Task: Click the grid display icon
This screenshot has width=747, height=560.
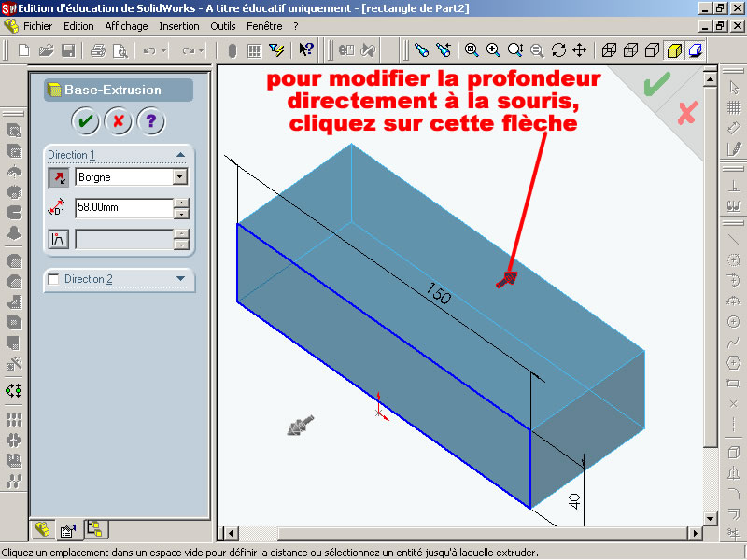Action: pyautogui.click(x=254, y=50)
